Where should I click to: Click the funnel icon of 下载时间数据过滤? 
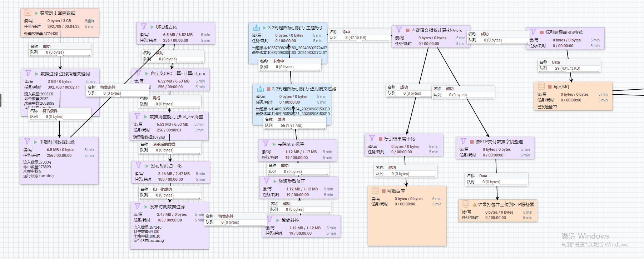pos(27,141)
